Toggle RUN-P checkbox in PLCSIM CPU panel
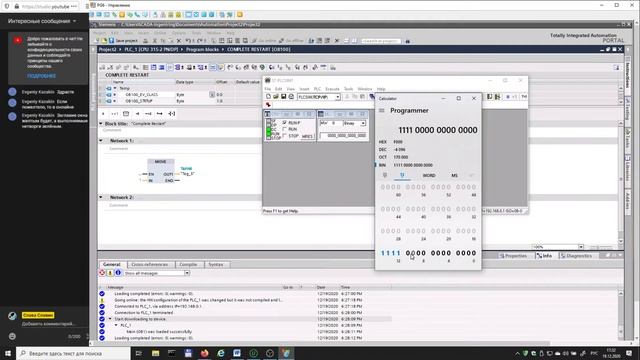Image resolution: width=640 pixels, height=360 pixels. (x=285, y=122)
